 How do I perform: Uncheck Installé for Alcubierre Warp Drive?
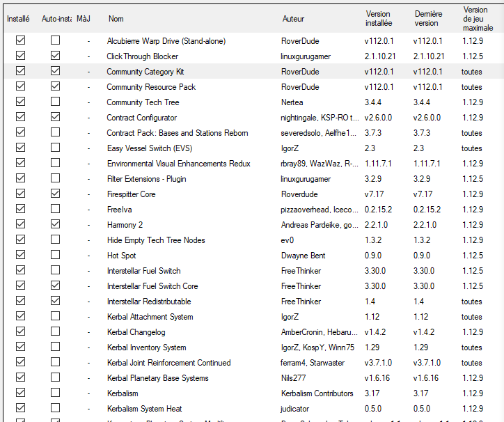point(21,40)
